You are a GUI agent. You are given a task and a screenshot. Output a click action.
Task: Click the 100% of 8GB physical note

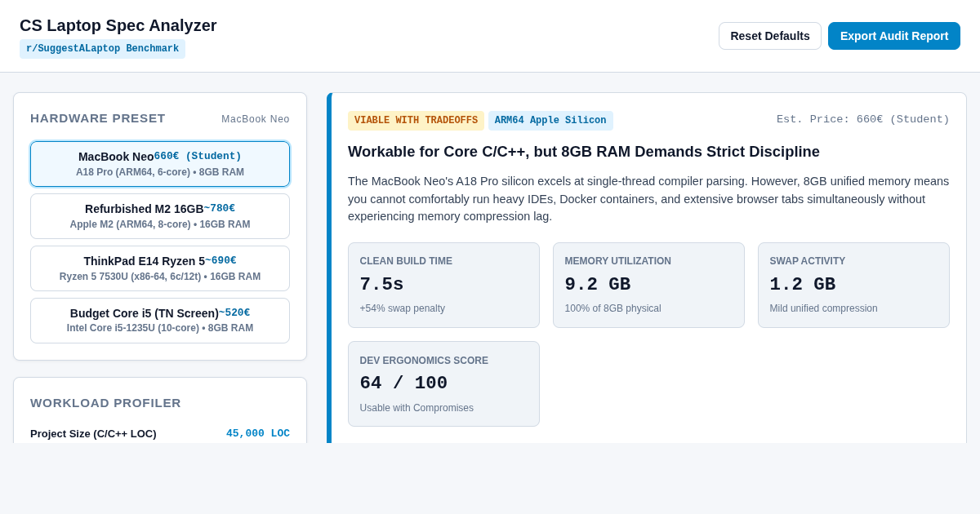pyautogui.click(x=613, y=308)
